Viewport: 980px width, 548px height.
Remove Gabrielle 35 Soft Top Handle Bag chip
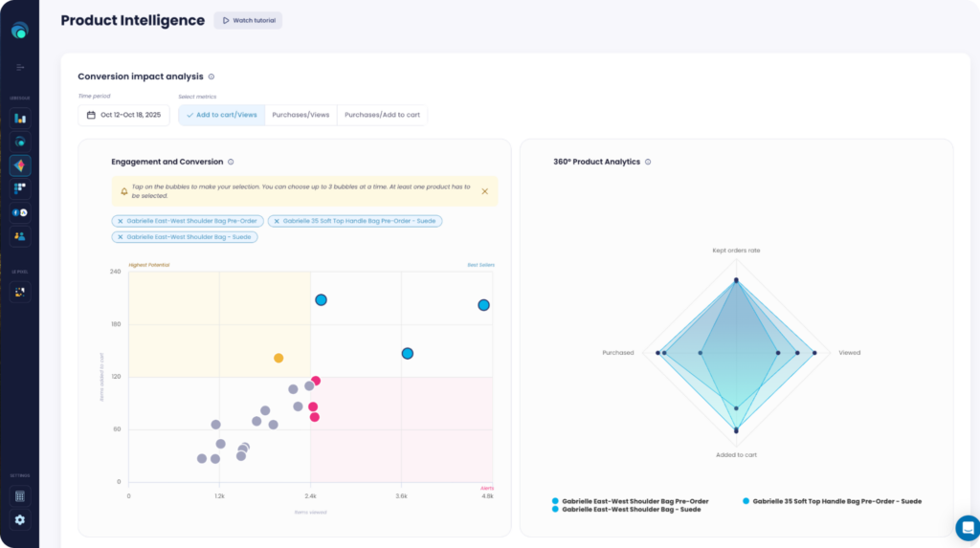tap(277, 221)
